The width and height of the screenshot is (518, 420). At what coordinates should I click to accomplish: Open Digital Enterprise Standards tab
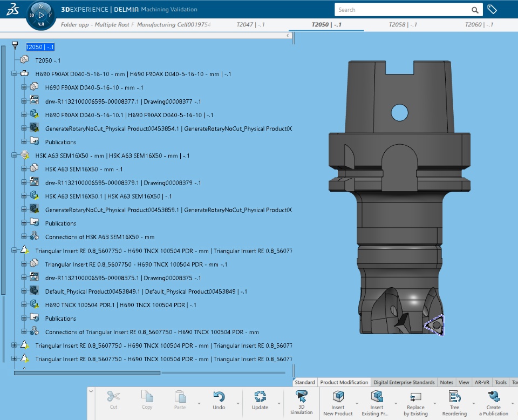404,382
